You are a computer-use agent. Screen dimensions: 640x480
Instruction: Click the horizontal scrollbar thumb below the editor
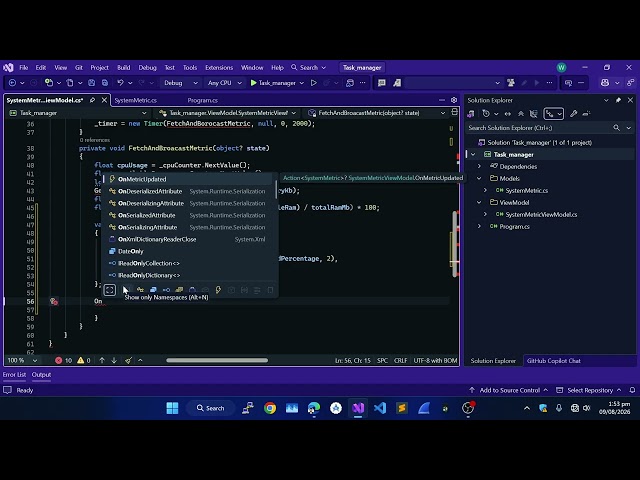(x=217, y=360)
